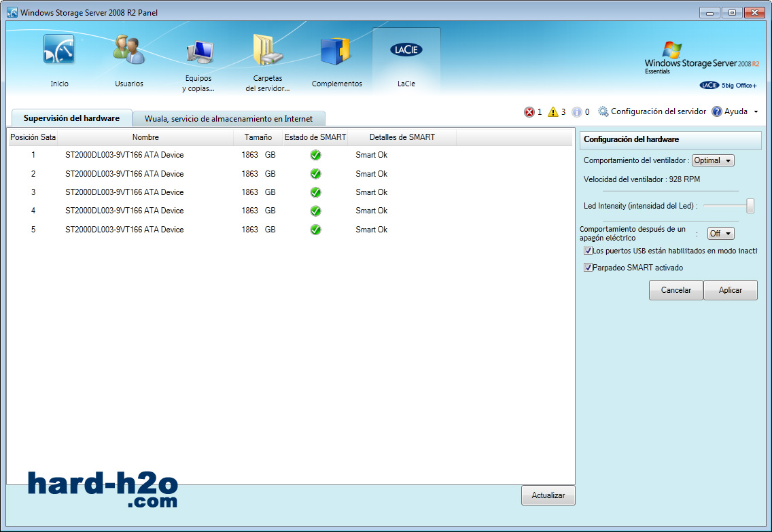Click SMART status checkmark for disk 3
The height and width of the screenshot is (532, 772).
(x=315, y=192)
